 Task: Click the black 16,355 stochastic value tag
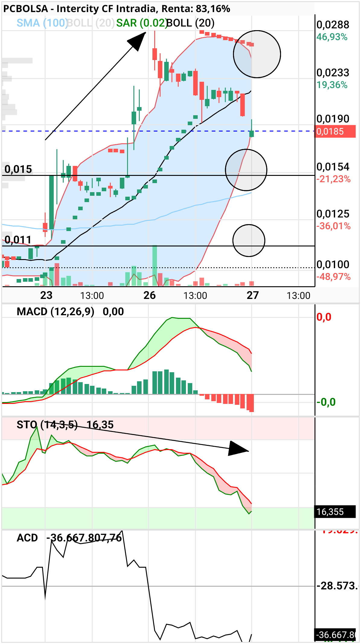335,512
